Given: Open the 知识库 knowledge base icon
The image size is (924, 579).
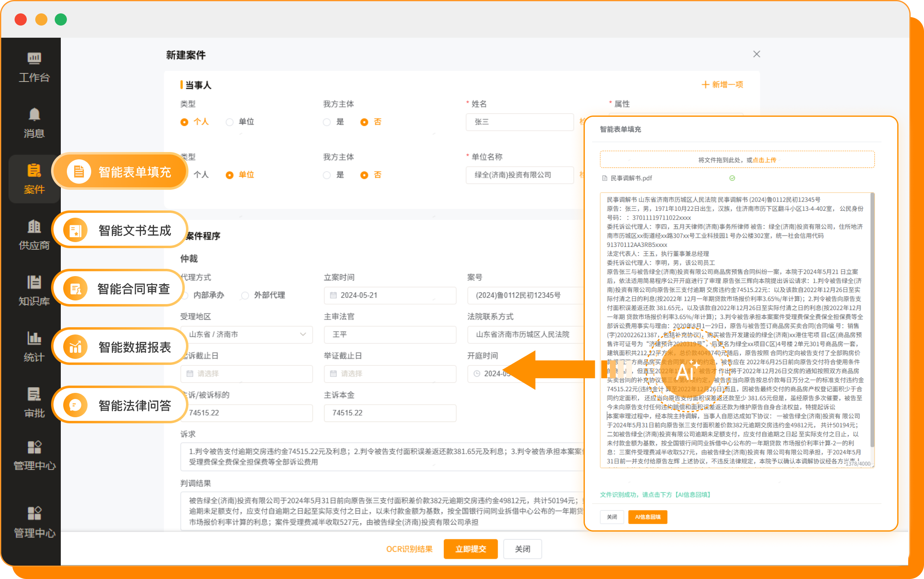Looking at the screenshot, I should (x=34, y=283).
